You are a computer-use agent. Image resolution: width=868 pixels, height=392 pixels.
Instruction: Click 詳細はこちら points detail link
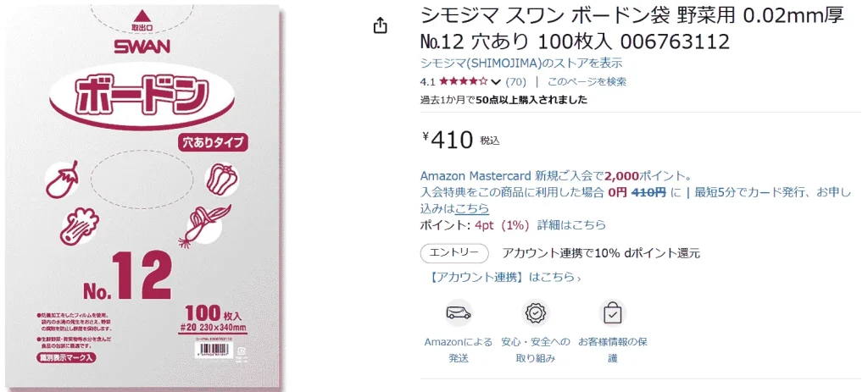571,225
